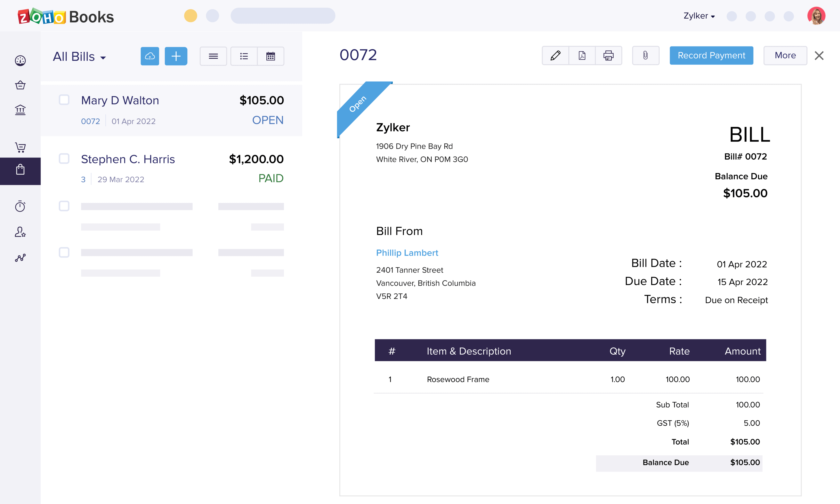Viewport: 840px width, 504px height.
Task: Open bill number 3 link in list
Action: point(83,179)
